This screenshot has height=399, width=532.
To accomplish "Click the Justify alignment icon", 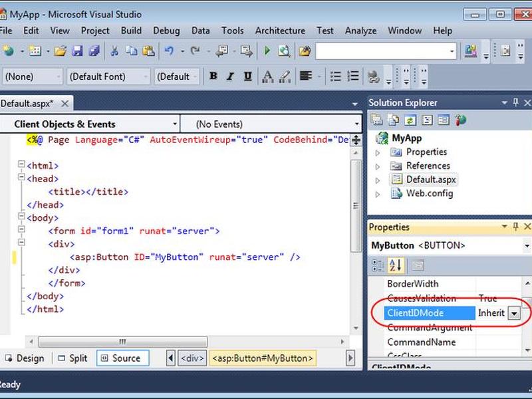I will [306, 76].
